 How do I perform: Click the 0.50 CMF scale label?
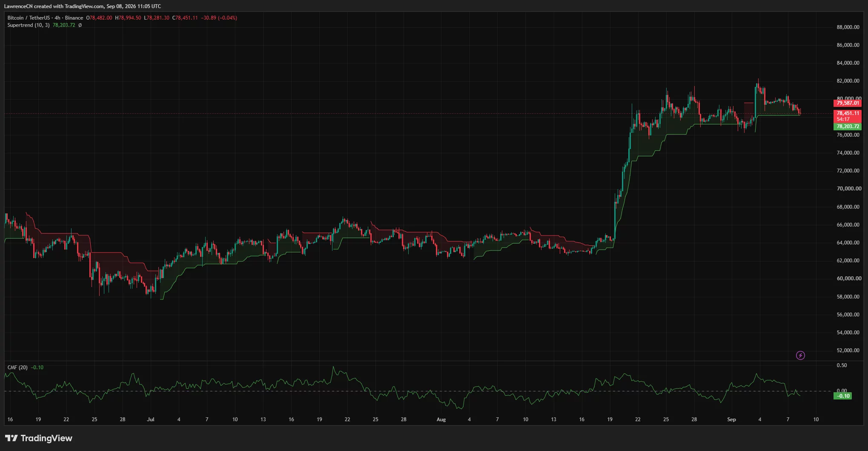[842, 365]
